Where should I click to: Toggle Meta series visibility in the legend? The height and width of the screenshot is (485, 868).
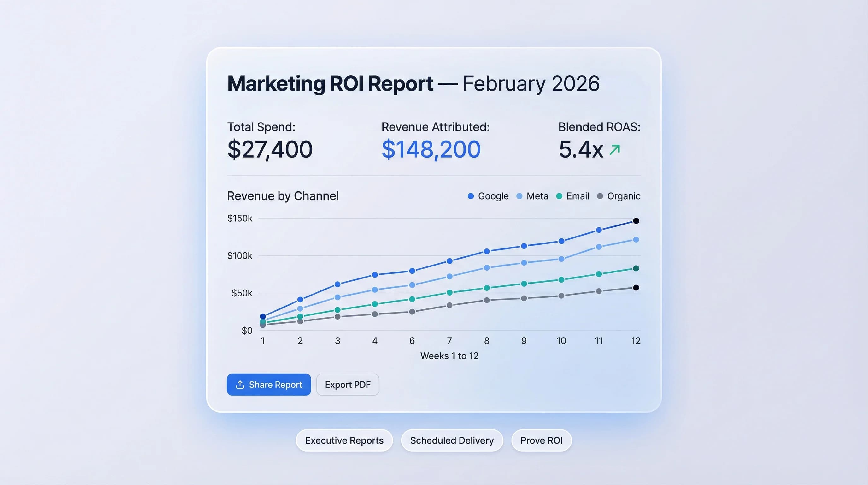click(x=537, y=196)
